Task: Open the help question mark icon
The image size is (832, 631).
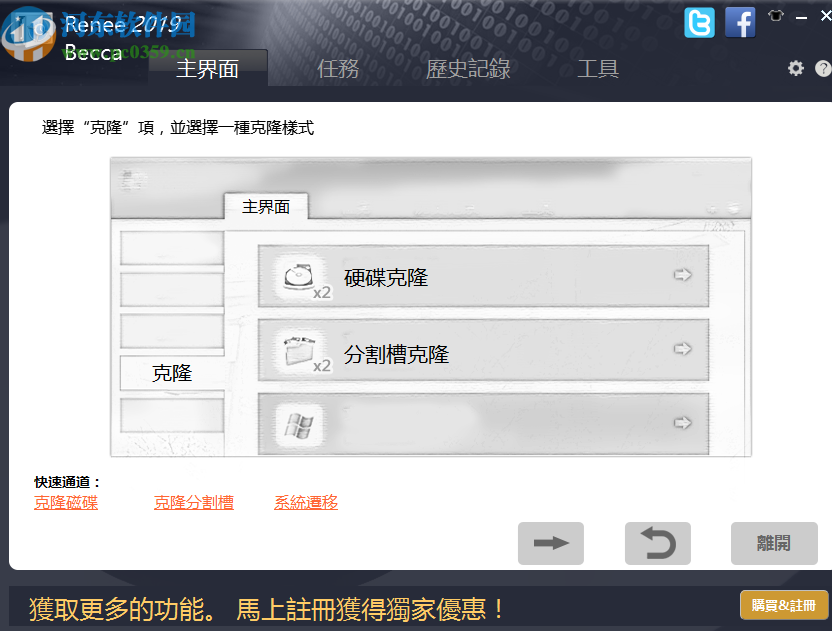Action: [823, 68]
